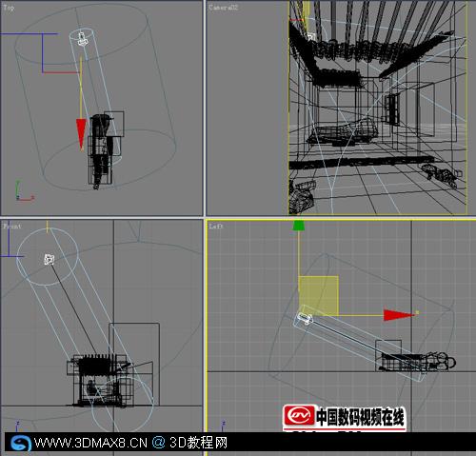476x456 pixels.
Task: Select the white light icon in Top viewport
Action: pyautogui.click(x=82, y=39)
